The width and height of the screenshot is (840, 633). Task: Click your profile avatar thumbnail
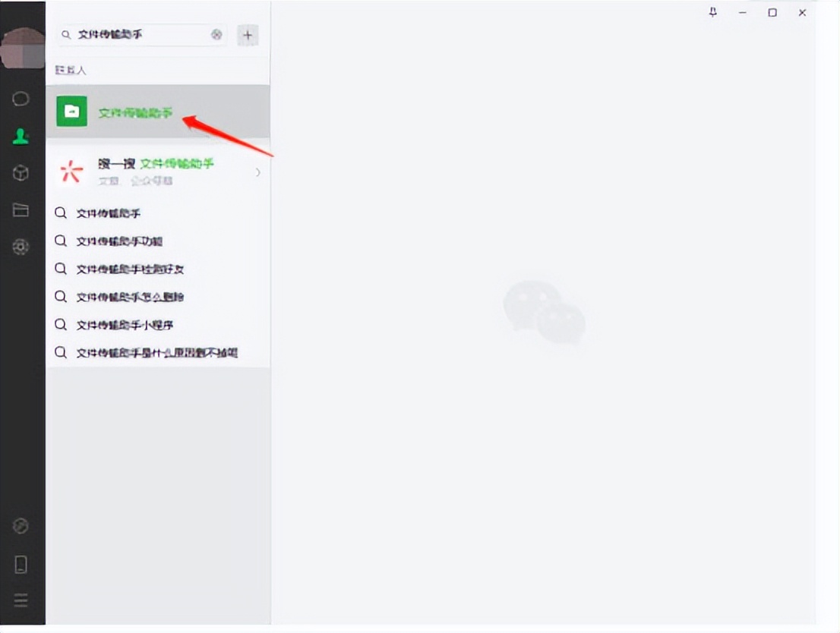click(x=22, y=47)
